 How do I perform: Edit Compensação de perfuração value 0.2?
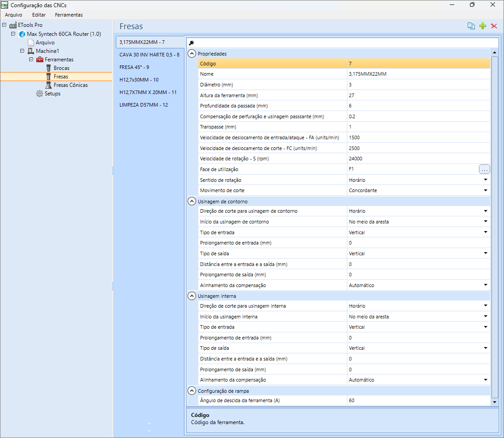click(418, 116)
